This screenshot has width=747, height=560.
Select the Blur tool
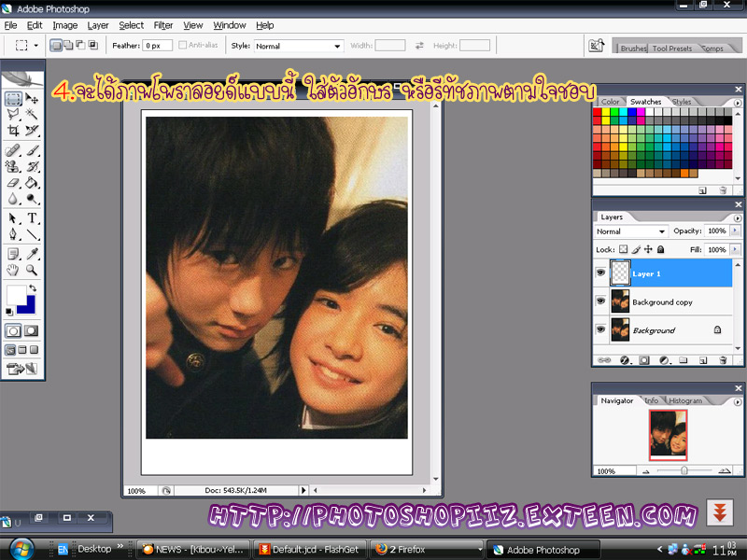(x=13, y=199)
